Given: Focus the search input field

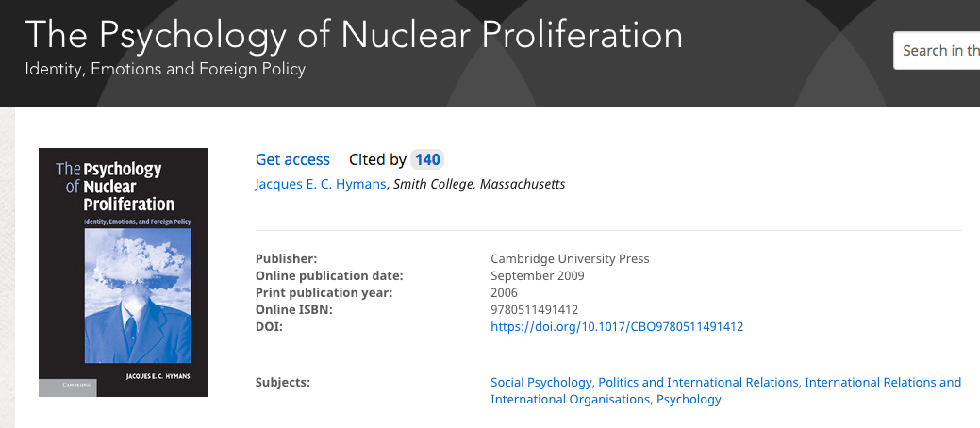Looking at the screenshot, I should (937, 51).
